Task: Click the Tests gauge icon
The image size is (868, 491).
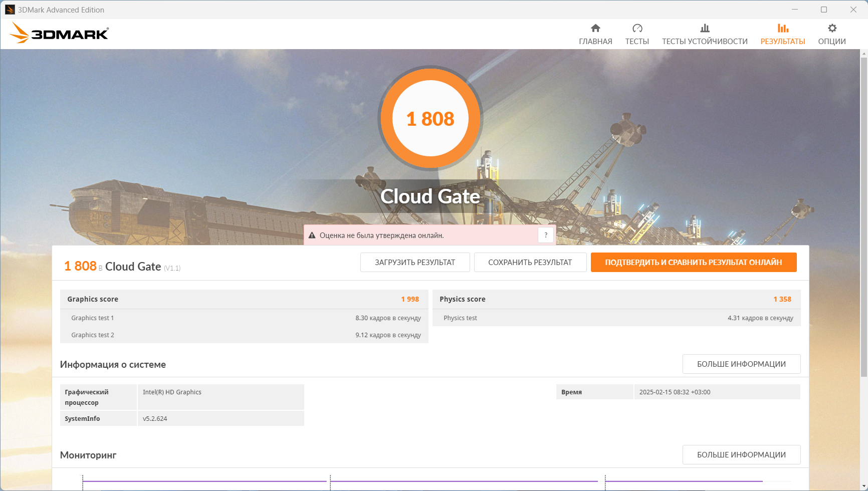Action: coord(637,28)
